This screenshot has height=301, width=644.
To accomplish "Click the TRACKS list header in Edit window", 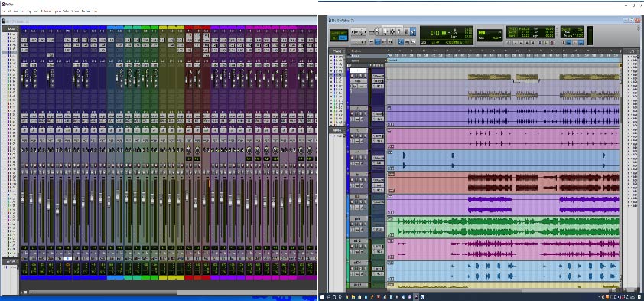I will (x=337, y=51).
